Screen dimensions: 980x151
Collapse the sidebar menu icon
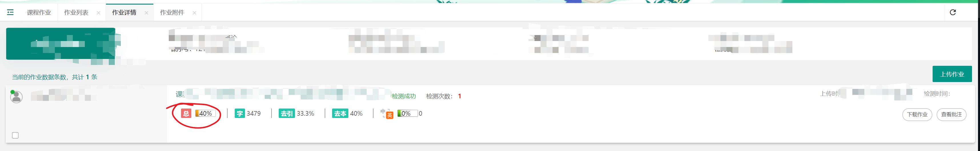pyautogui.click(x=10, y=13)
